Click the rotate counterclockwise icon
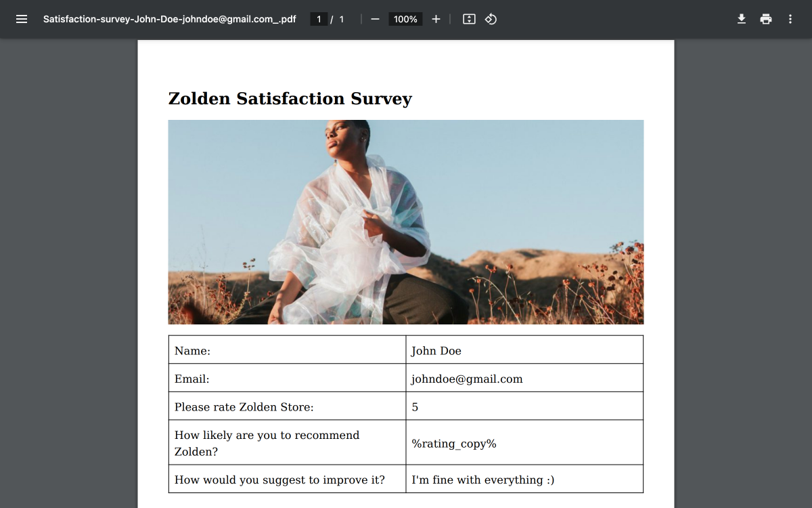 click(490, 19)
